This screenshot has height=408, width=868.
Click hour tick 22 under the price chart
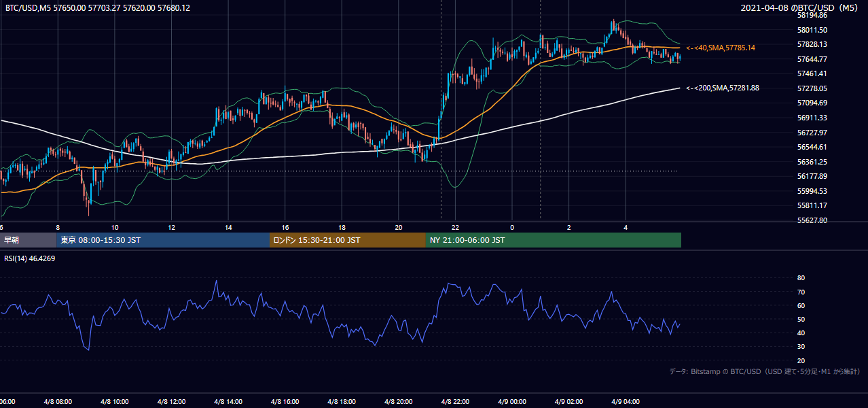click(x=456, y=227)
